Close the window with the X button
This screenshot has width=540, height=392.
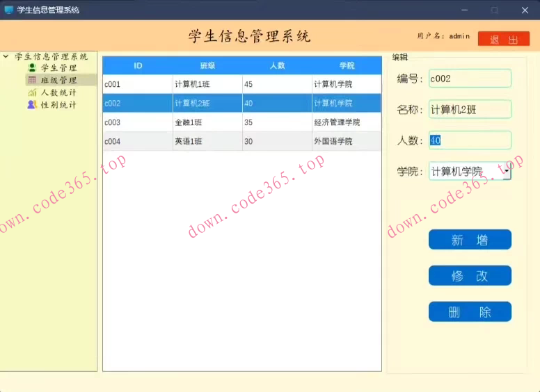point(525,10)
